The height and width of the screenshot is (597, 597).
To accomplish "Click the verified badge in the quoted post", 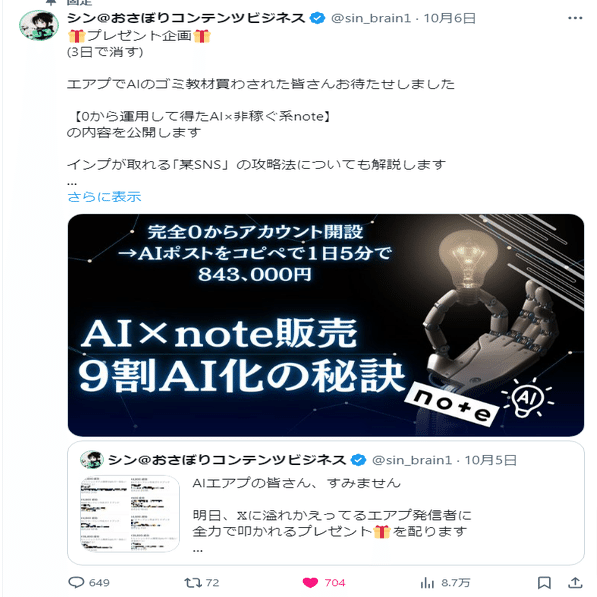I will point(358,460).
